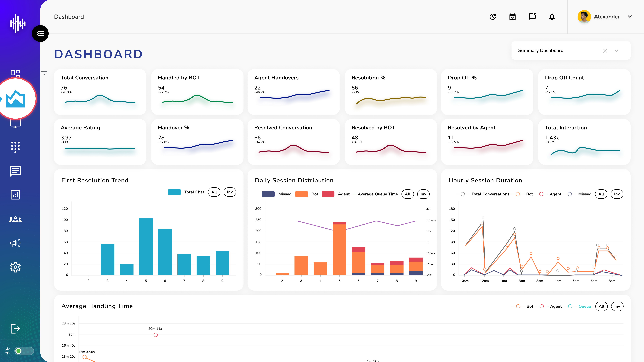Viewport: 644px width, 362px height.
Task: Click the logout sidebar icon
Action: pos(15,328)
